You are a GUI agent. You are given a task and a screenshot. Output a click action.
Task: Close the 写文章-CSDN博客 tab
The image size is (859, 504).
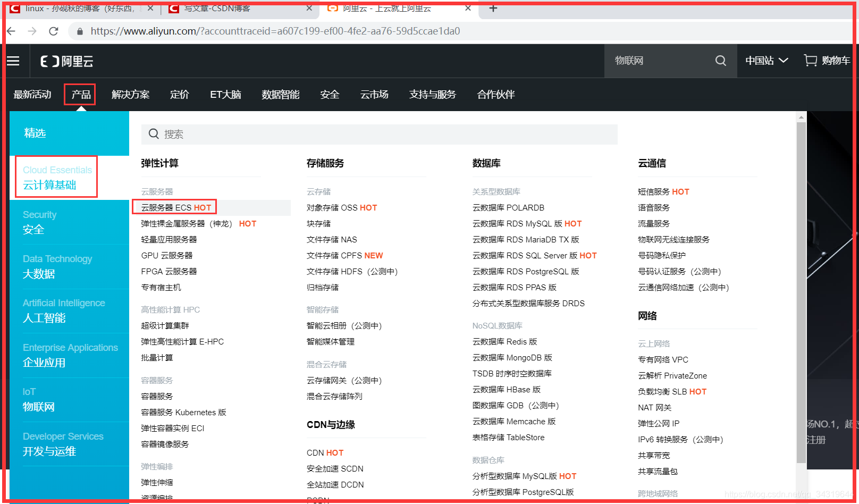[309, 8]
